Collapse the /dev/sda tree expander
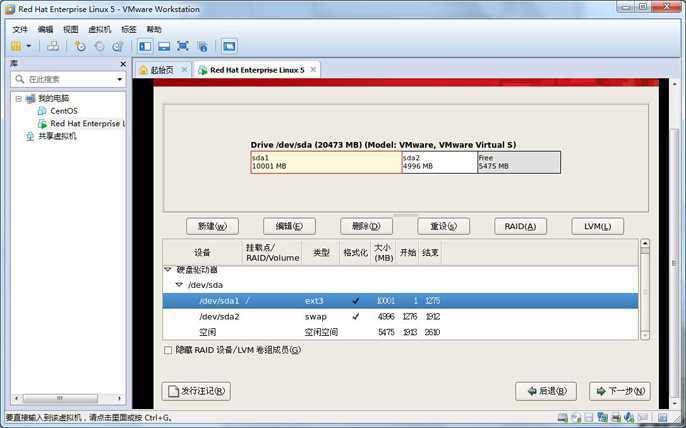This screenshot has height=428, width=686. (x=179, y=285)
